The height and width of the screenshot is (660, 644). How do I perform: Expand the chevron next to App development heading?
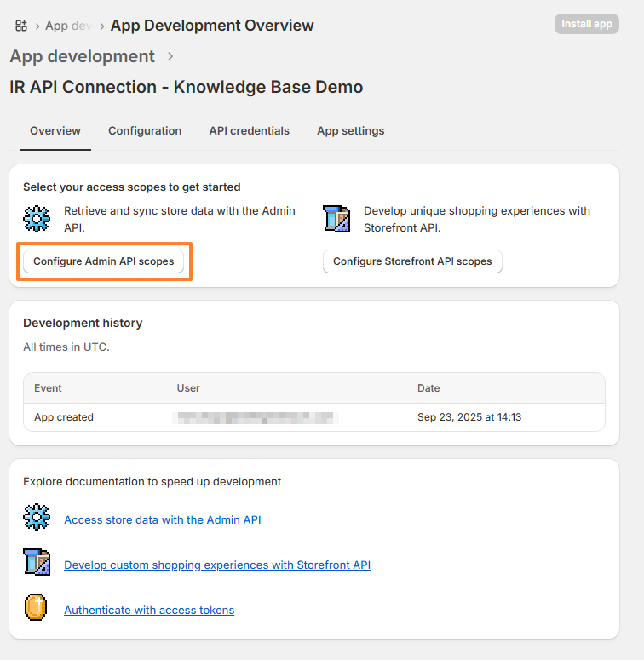(x=170, y=56)
